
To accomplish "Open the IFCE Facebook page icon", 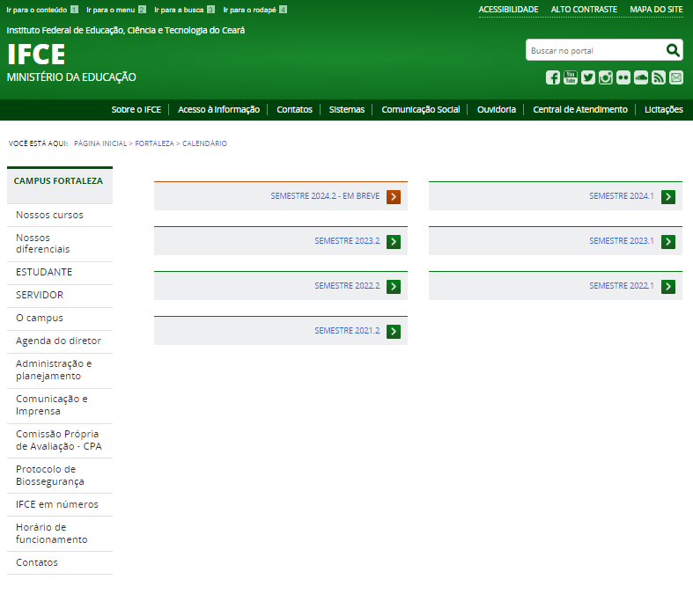I will [x=553, y=77].
